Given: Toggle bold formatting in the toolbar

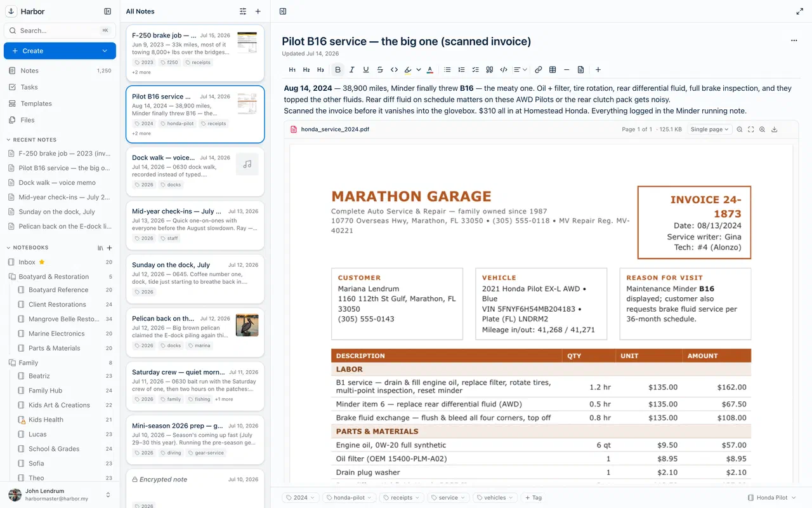Looking at the screenshot, I should point(337,70).
